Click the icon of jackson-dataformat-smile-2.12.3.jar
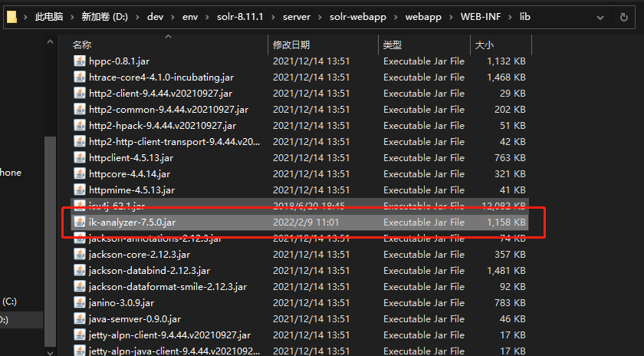This screenshot has height=356, width=644. 79,286
